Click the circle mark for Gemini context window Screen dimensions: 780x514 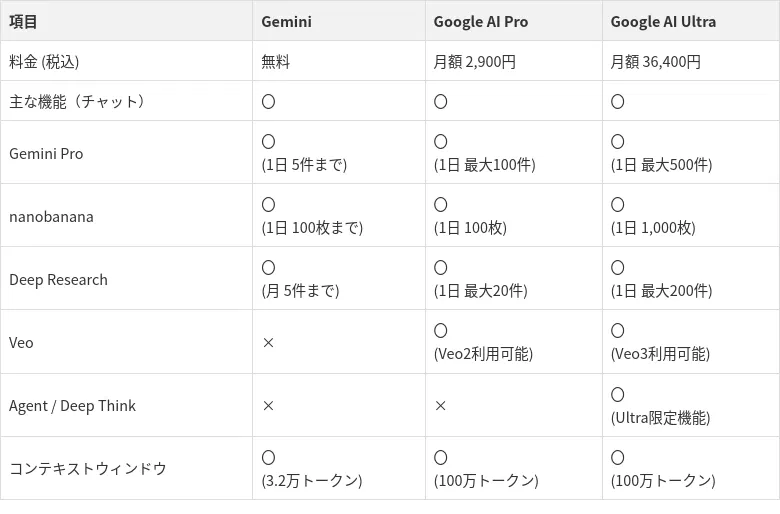268,457
